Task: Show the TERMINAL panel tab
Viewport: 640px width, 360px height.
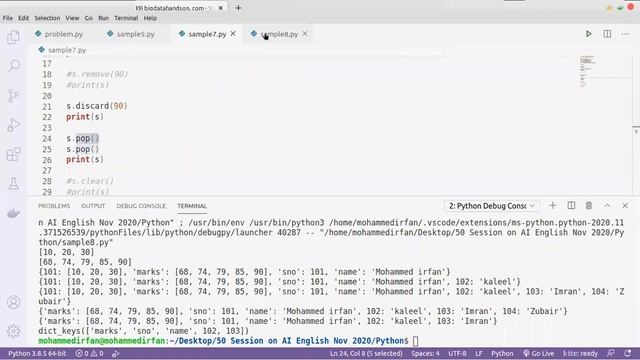Action: 192,206
